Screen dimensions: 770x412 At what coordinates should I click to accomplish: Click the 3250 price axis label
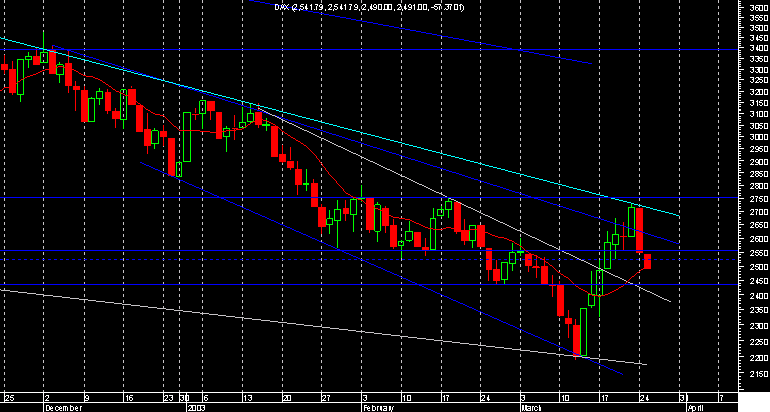click(759, 80)
